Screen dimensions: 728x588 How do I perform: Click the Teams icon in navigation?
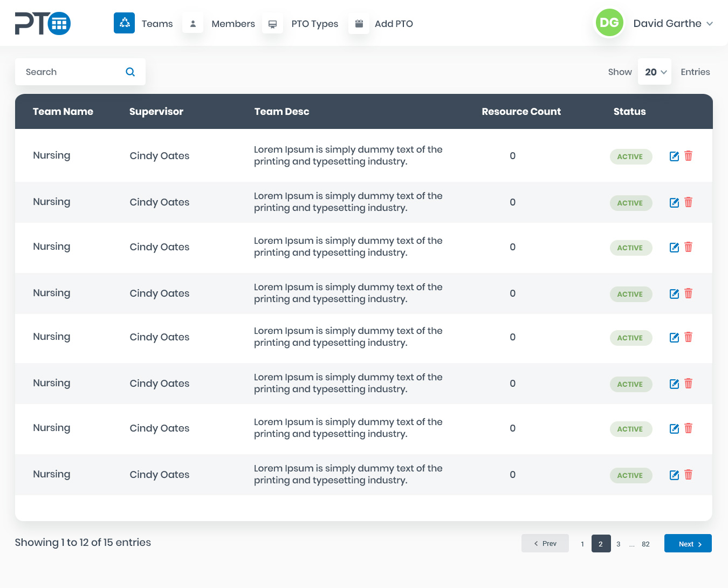point(124,23)
